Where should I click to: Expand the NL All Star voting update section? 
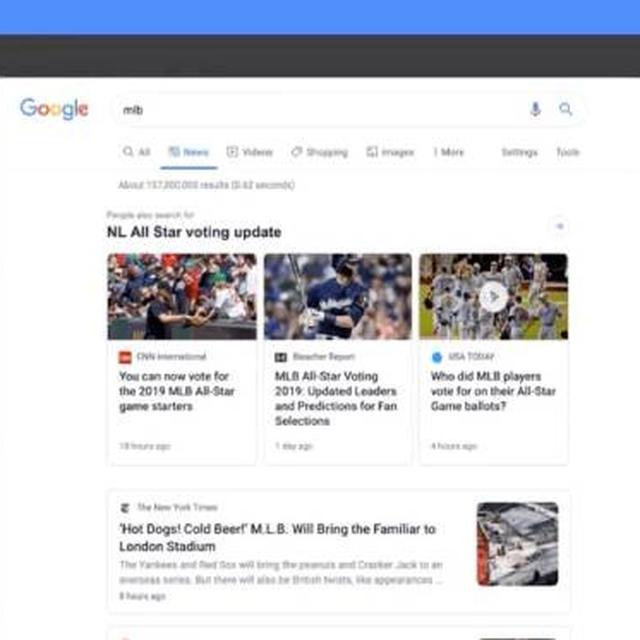(560, 226)
